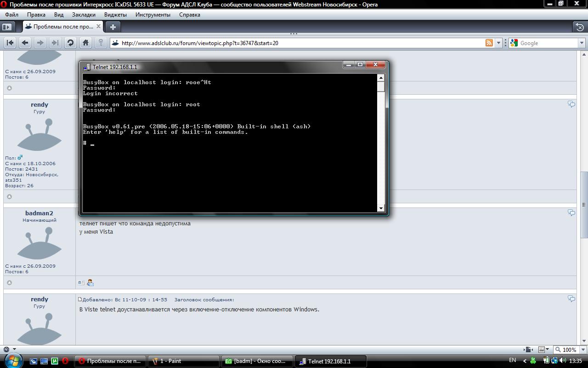This screenshot has width=588, height=368.
Task: Click the Back navigation arrow
Action: coord(25,43)
